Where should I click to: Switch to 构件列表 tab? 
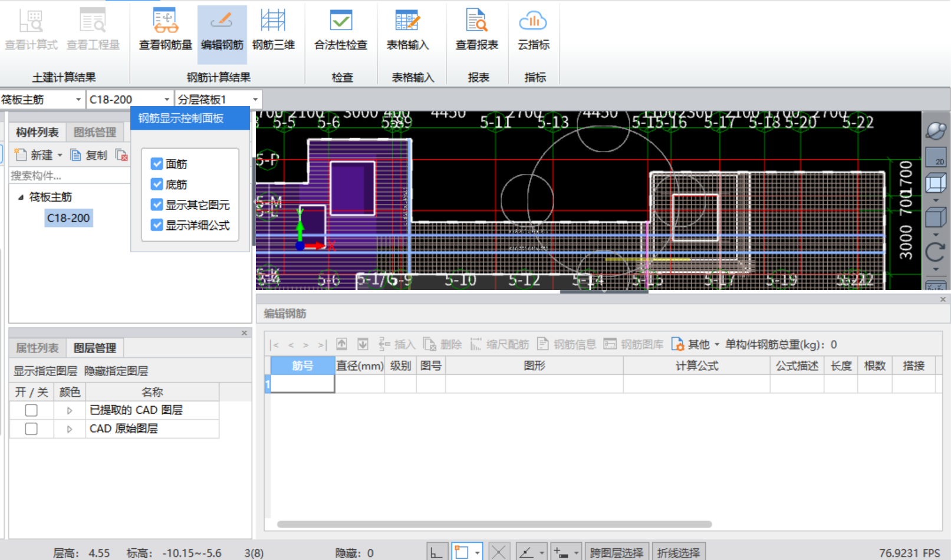click(37, 132)
